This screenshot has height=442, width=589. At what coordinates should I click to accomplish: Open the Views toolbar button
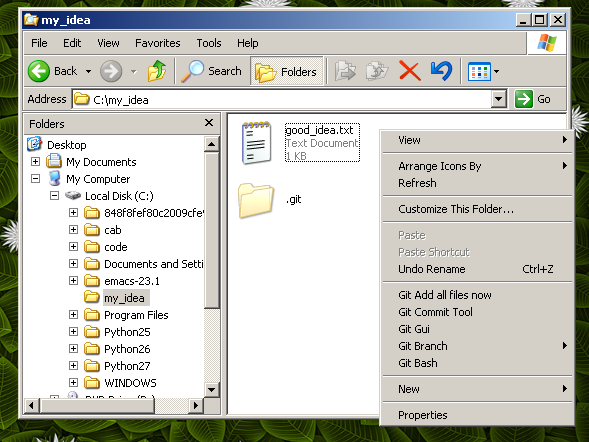[479, 71]
